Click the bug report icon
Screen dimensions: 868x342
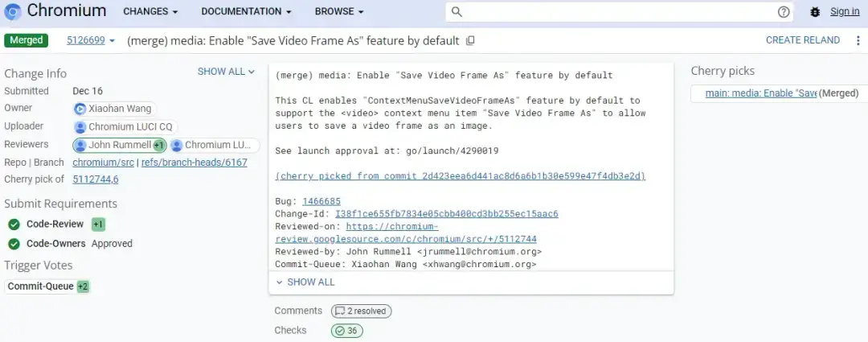click(x=815, y=11)
